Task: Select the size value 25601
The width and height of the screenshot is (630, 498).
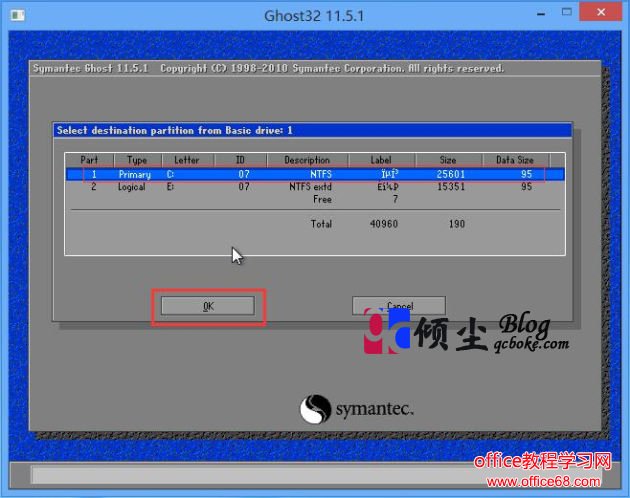Action: click(451, 174)
